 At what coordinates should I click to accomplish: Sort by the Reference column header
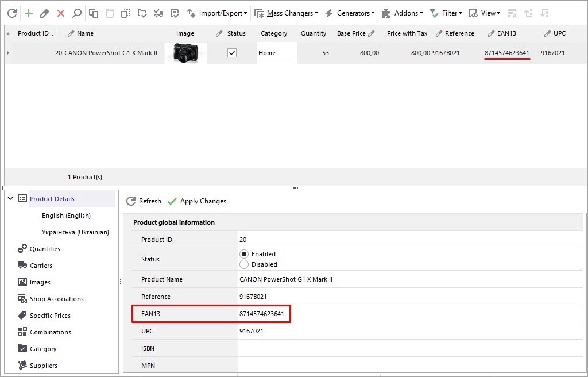pos(459,33)
